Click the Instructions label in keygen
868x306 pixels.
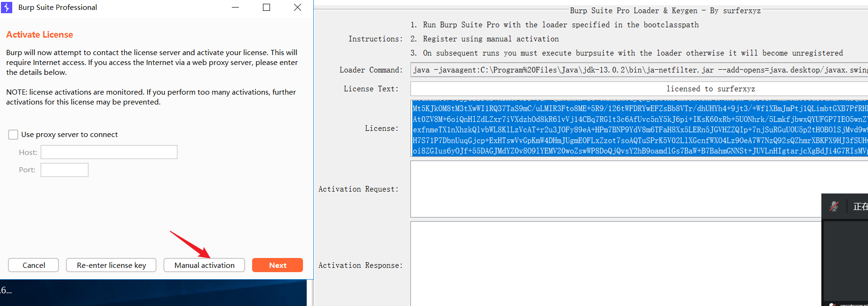pyautogui.click(x=376, y=39)
